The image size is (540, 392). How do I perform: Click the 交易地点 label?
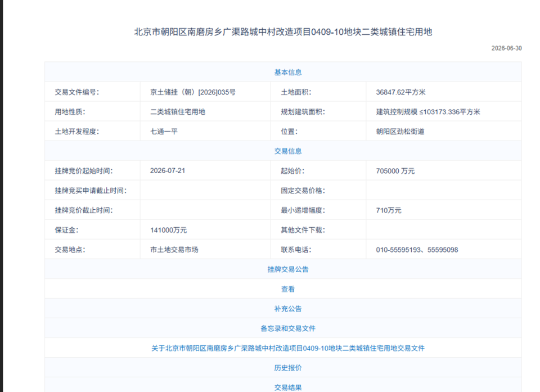(x=70, y=250)
